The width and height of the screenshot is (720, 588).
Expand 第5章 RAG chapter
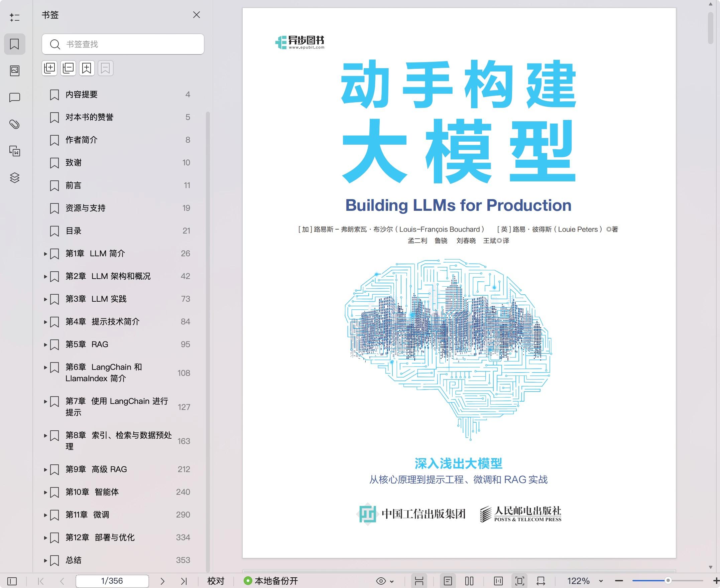point(45,344)
